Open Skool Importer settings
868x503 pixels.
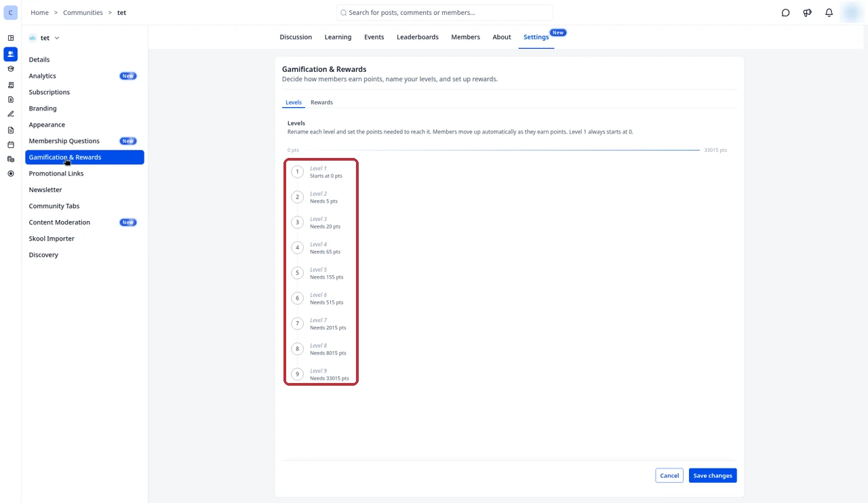point(85,239)
